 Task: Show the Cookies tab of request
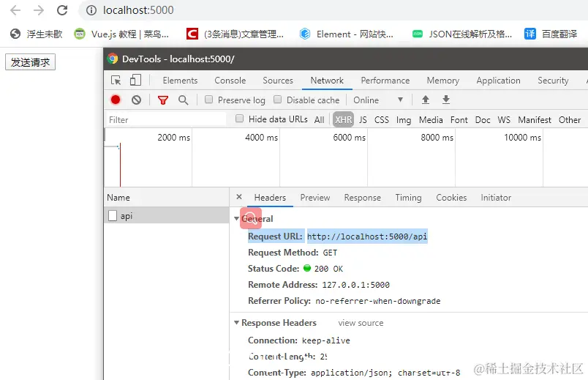point(451,198)
